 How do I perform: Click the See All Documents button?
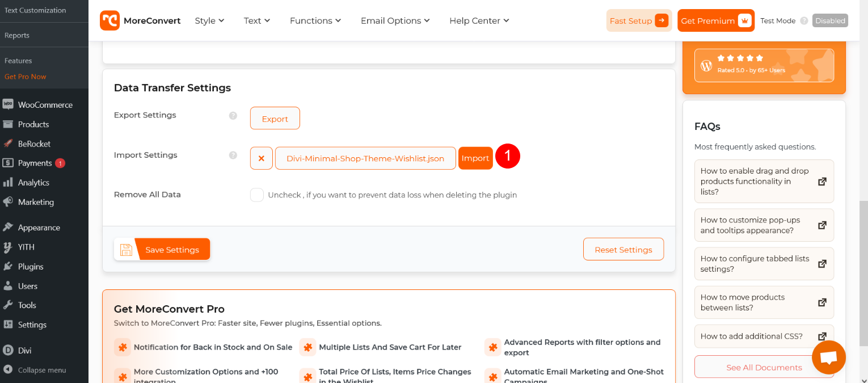pyautogui.click(x=764, y=367)
